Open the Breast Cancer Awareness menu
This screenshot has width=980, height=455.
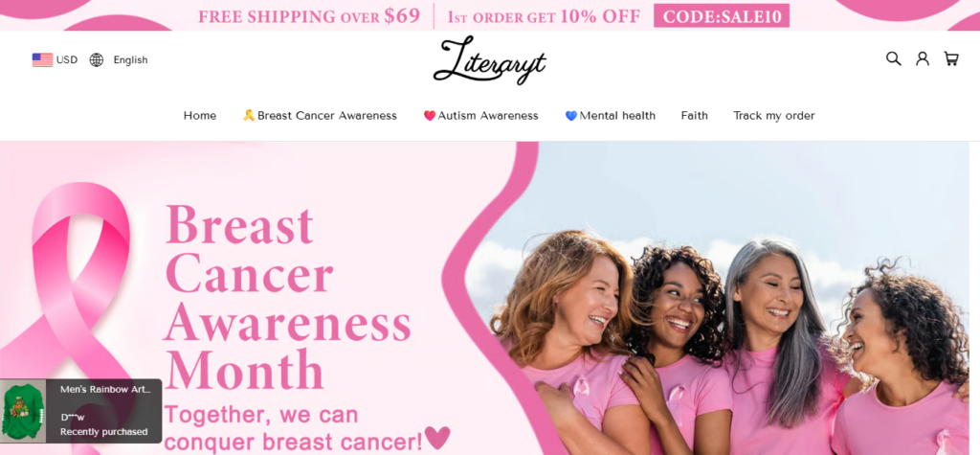pyautogui.click(x=320, y=116)
